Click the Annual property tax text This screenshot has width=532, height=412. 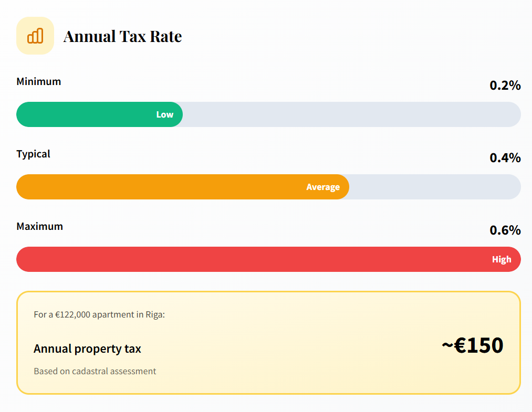coord(87,348)
